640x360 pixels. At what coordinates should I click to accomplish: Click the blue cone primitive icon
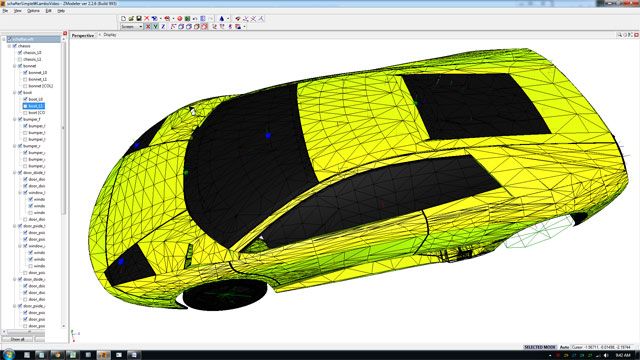pos(222,18)
